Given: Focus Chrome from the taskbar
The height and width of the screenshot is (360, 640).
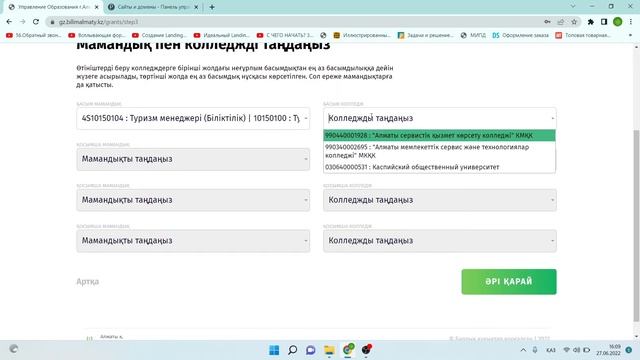Looking at the screenshot, I should pyautogui.click(x=348, y=350).
